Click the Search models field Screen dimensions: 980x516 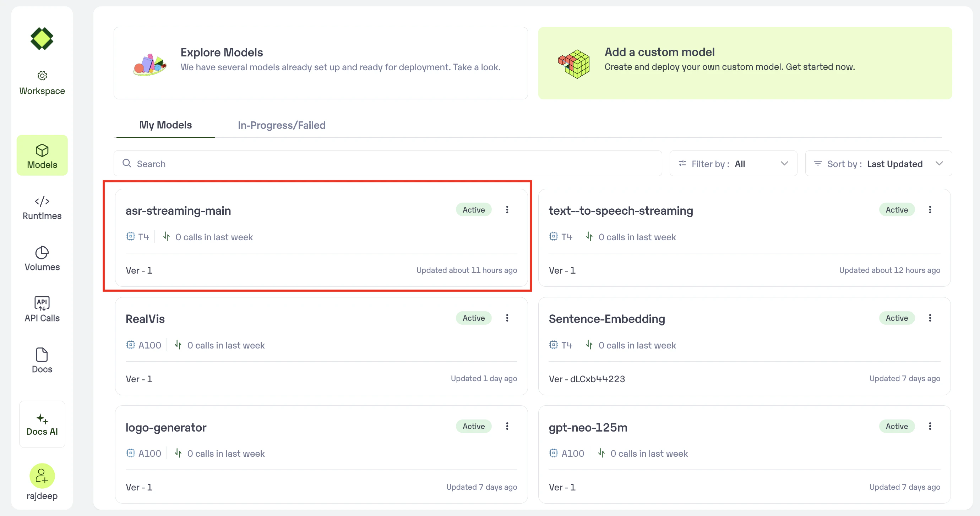pos(388,164)
